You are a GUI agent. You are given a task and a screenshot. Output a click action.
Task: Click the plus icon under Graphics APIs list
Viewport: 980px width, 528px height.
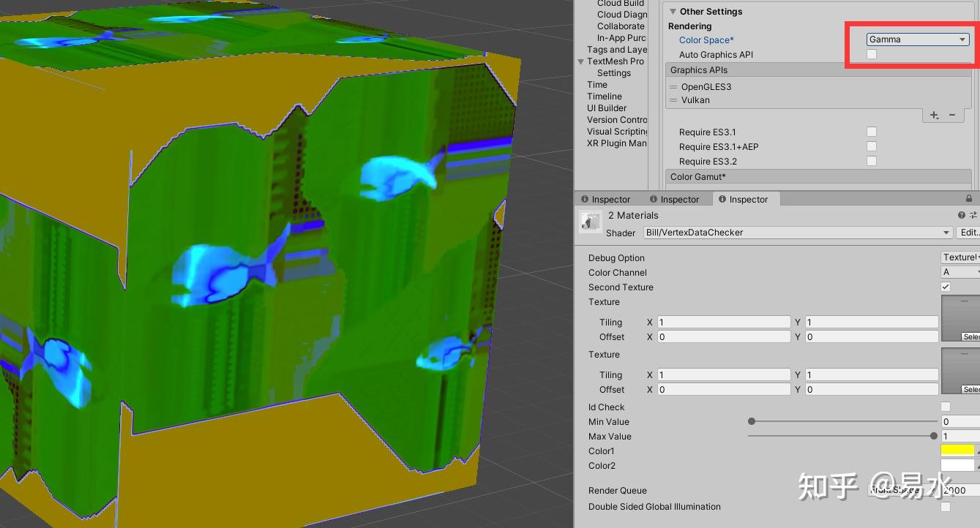point(934,115)
